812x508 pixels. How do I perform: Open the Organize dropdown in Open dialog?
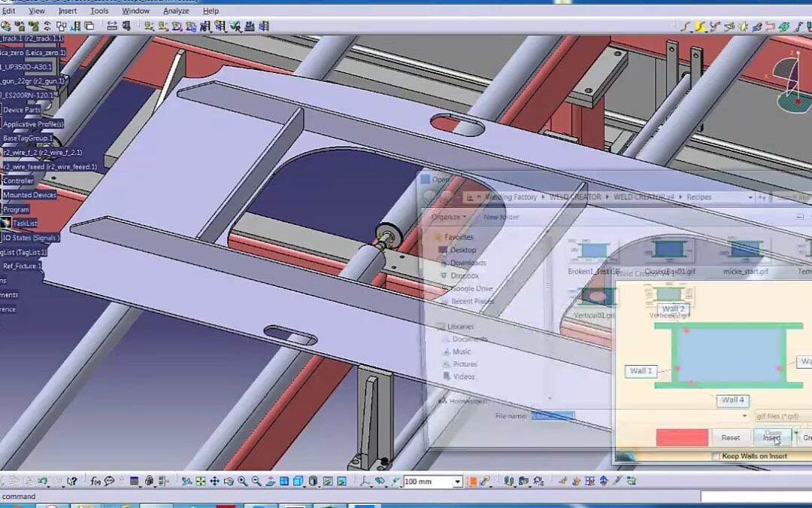tap(448, 217)
